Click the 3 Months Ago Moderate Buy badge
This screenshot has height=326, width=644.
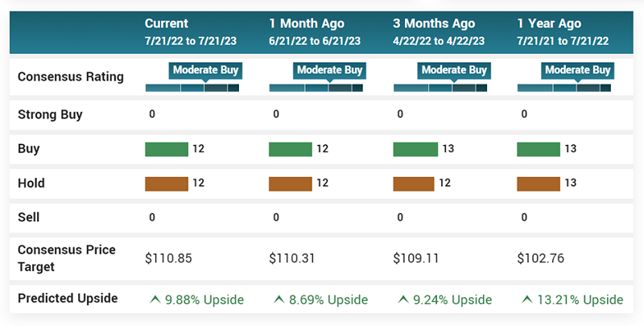pos(453,71)
